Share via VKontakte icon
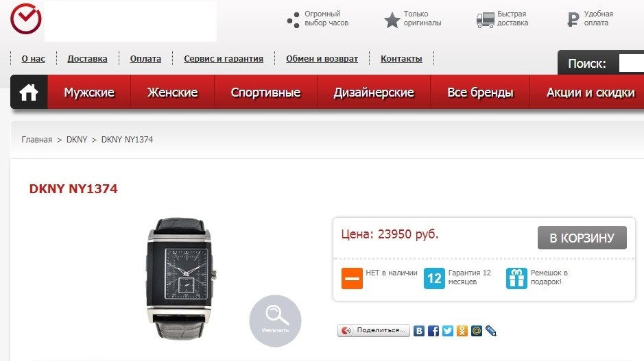The height and width of the screenshot is (361, 644). pyautogui.click(x=419, y=331)
